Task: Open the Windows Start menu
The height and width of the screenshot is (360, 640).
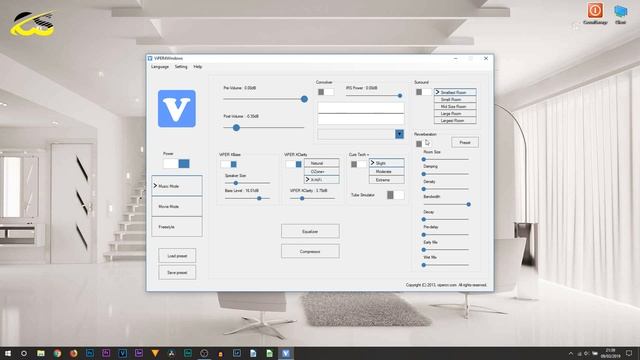Action: (x=7, y=353)
